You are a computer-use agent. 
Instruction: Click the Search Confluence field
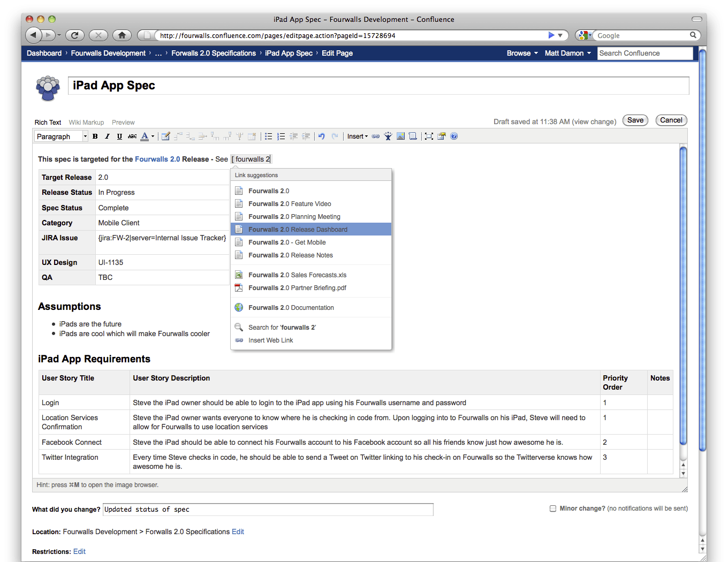tap(645, 53)
